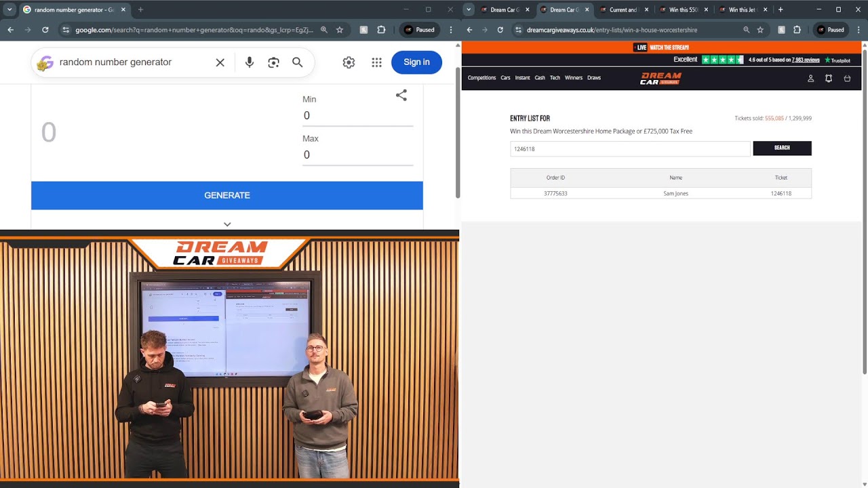Image resolution: width=868 pixels, height=488 pixels.
Task: Switch to 'Win this 550' tab
Action: [684, 9]
